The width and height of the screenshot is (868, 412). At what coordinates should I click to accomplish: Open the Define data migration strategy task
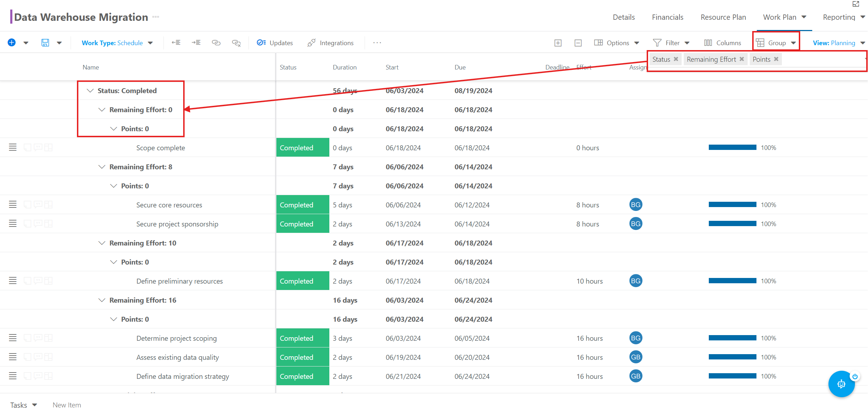[x=182, y=376]
